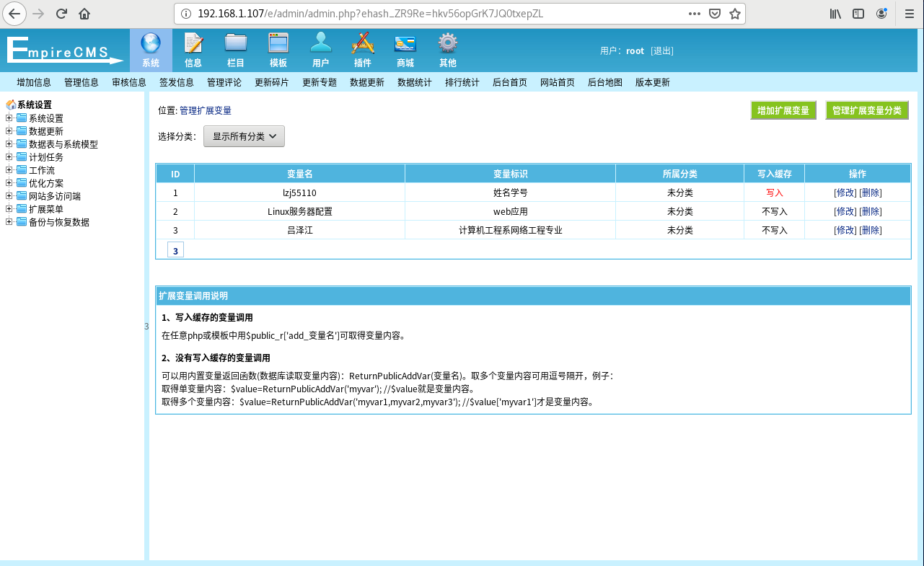Expand the 扩展菜单 tree node
Image resolution: width=924 pixels, height=566 pixels.
pos(9,209)
